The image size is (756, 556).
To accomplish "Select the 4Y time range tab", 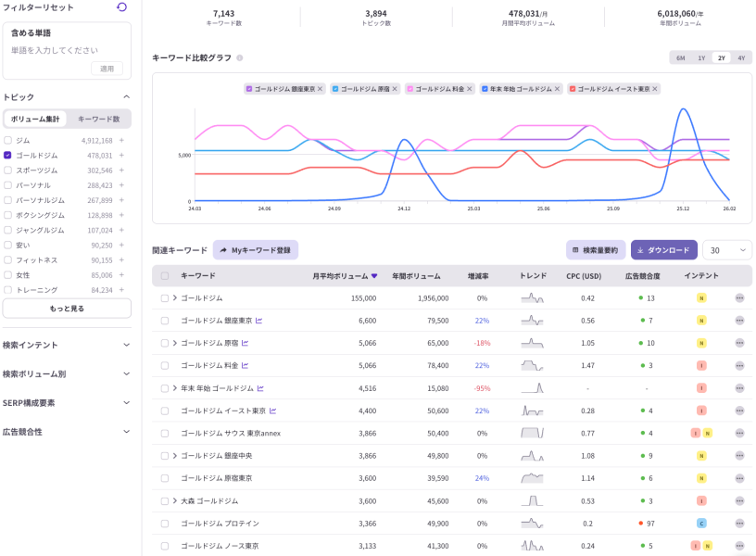I will [x=741, y=57].
